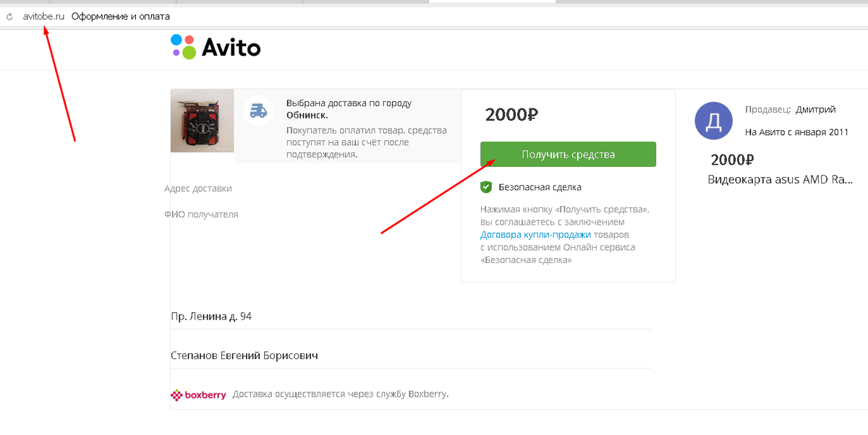Open the video card product thumbnail
868x435 pixels.
[x=202, y=121]
